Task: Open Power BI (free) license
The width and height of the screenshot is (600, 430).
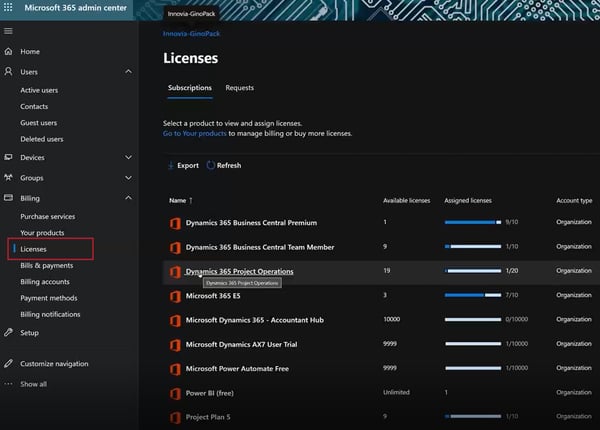Action: point(210,393)
